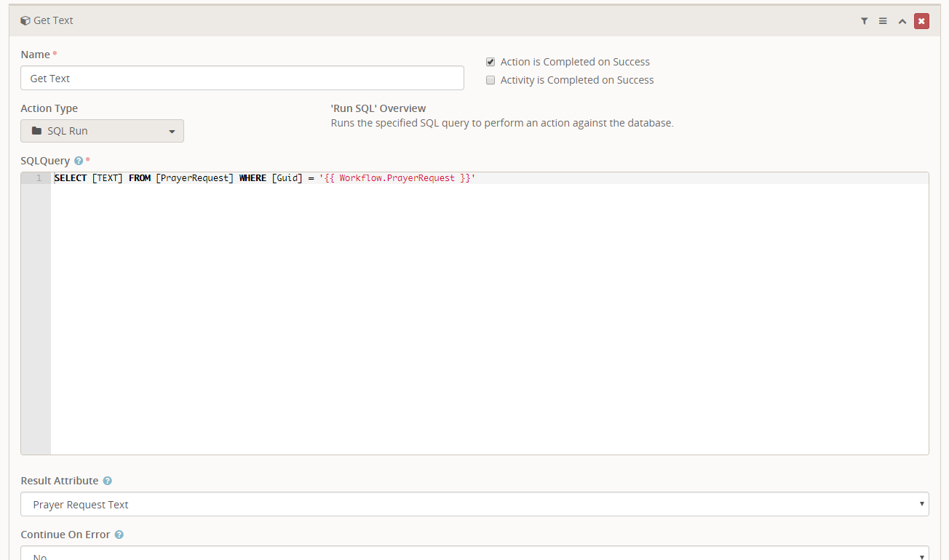Collapse the Get Text action panel

pyautogui.click(x=902, y=21)
